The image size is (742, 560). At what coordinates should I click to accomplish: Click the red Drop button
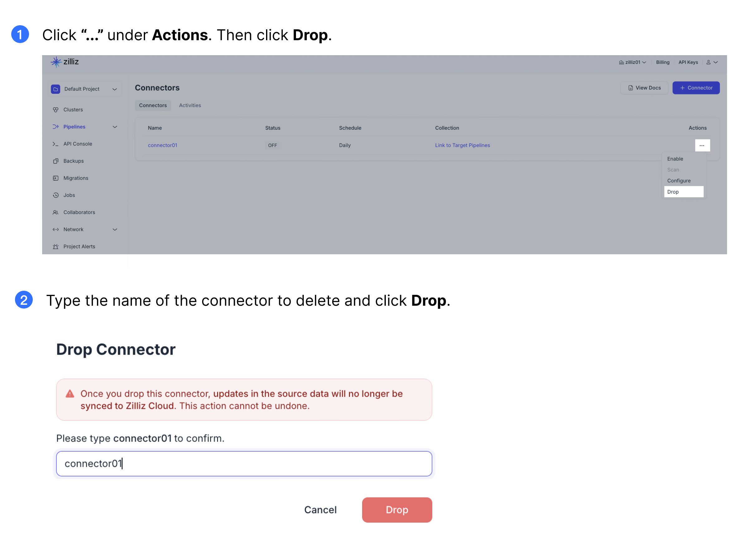tap(397, 510)
